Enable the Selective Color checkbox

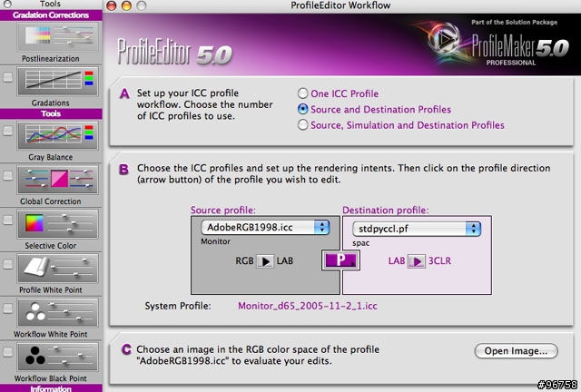(x=8, y=220)
